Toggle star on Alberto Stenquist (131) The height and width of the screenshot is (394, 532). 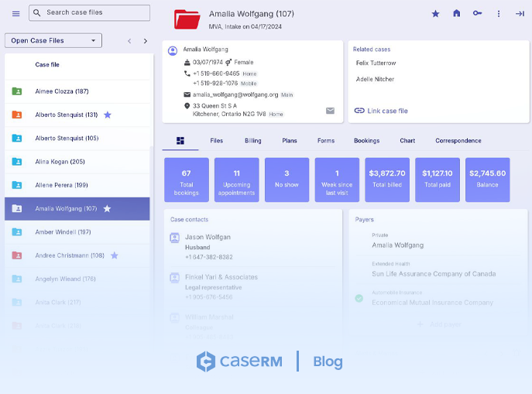[x=108, y=115]
